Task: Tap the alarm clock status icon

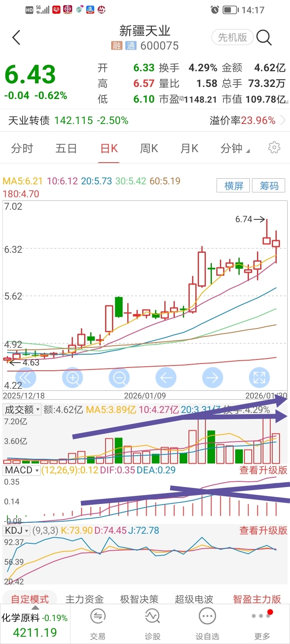Action: click(x=215, y=10)
